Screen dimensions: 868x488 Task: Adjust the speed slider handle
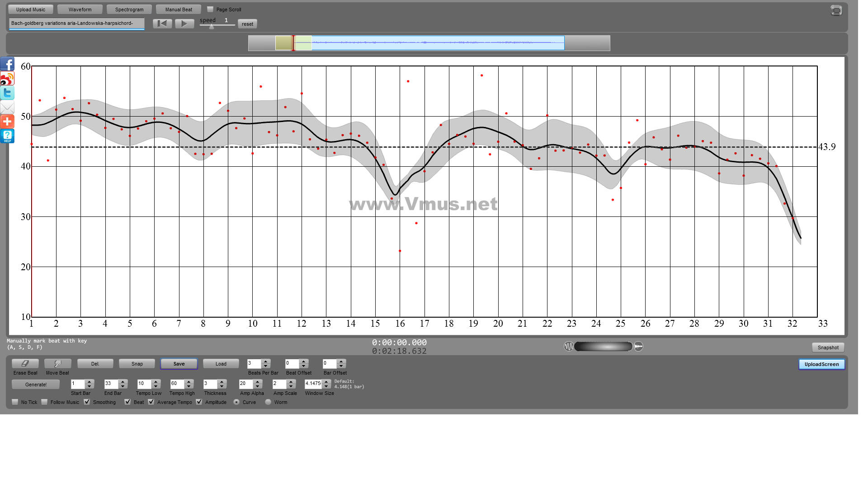point(211,27)
